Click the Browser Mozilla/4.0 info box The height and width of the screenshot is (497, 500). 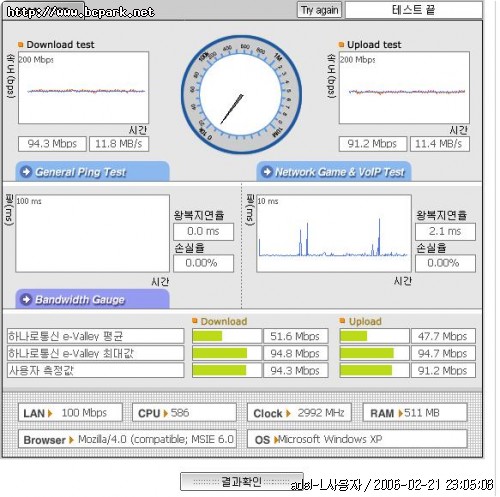[127, 439]
